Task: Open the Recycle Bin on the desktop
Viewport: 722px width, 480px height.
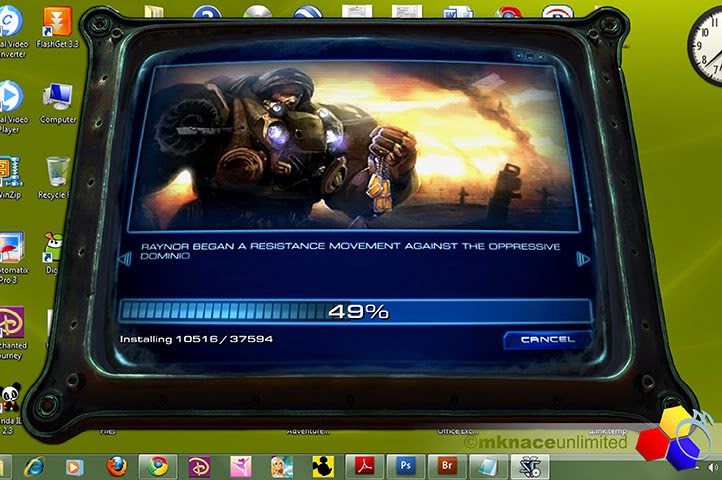Action: tap(57, 177)
